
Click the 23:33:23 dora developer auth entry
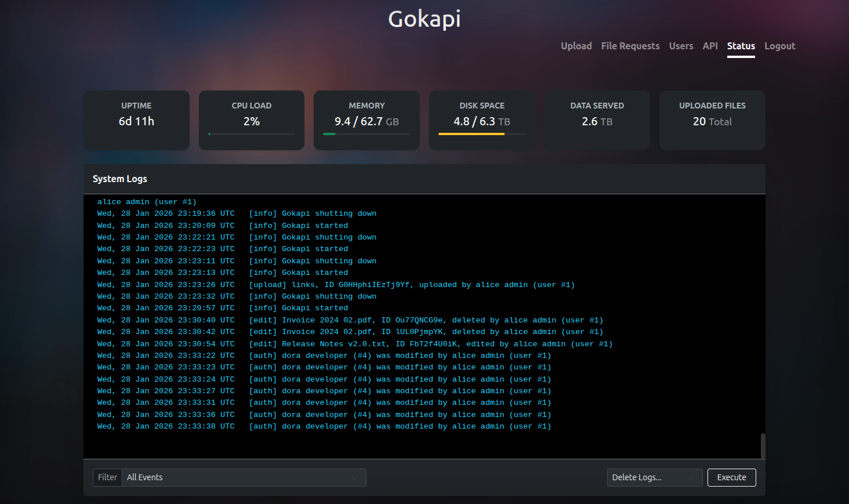click(324, 367)
